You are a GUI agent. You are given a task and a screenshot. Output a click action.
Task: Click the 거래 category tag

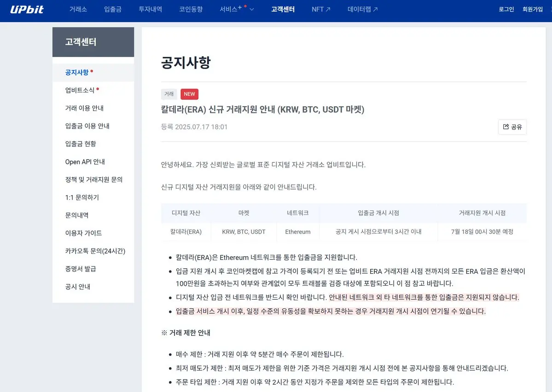pyautogui.click(x=169, y=94)
